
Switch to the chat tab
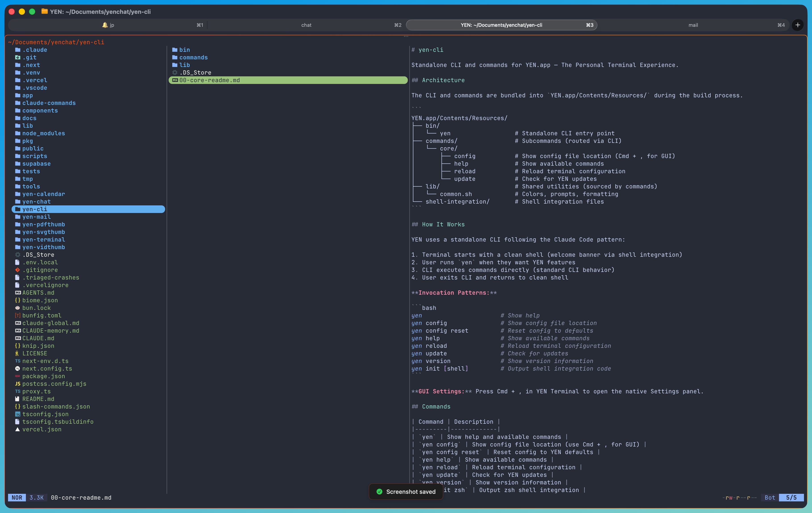[306, 25]
